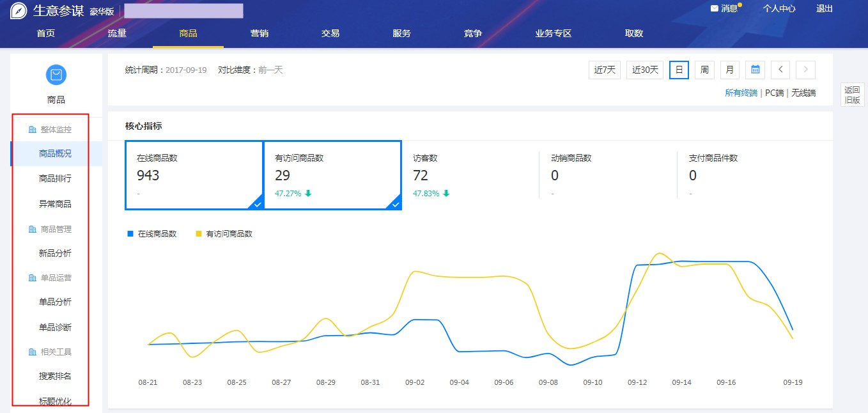Image resolution: width=868 pixels, height=413 pixels.
Task: Open 商品排行 in the sidebar
Action: point(55,179)
